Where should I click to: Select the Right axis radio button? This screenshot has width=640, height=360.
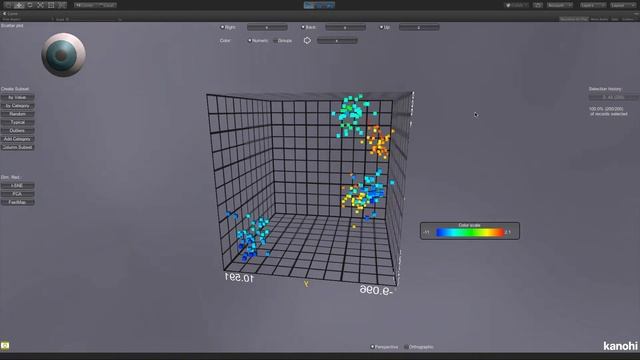click(x=222, y=27)
